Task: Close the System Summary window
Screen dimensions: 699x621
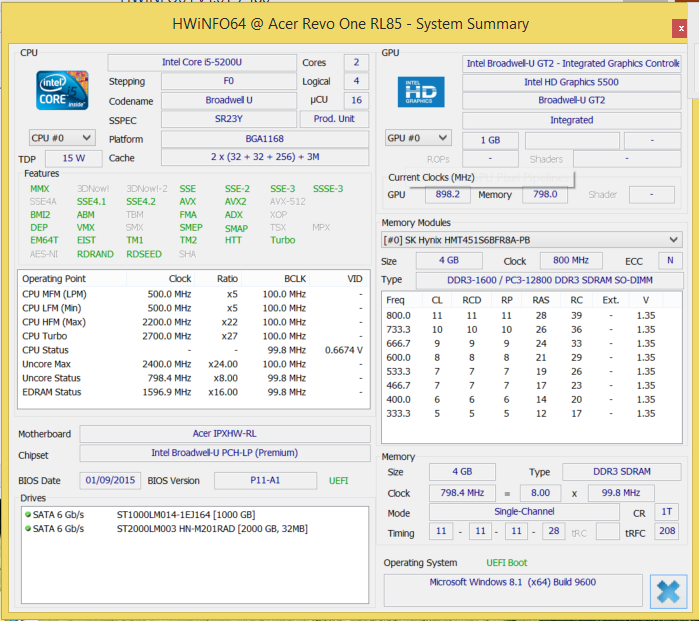Action: pos(680,29)
